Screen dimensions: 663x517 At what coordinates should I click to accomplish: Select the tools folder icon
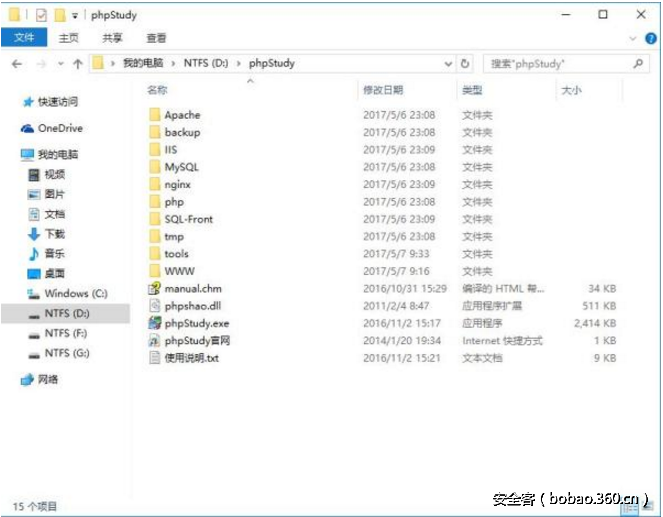(155, 253)
